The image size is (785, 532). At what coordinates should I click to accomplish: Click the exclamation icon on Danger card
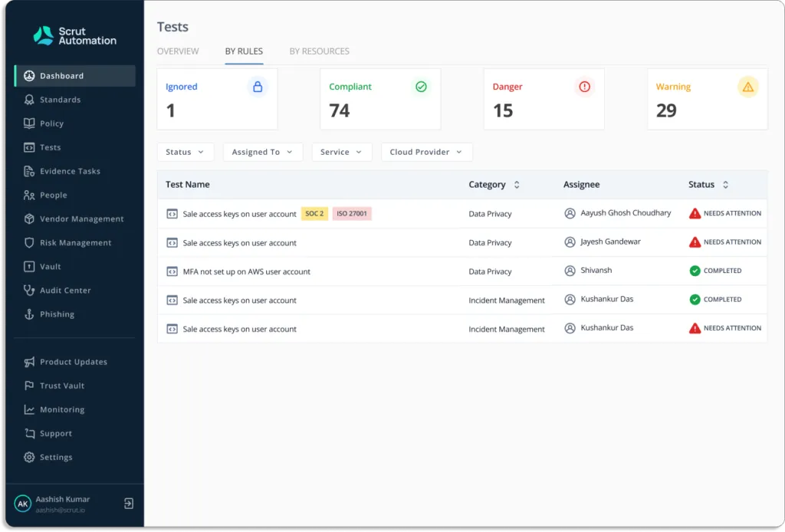pos(584,87)
